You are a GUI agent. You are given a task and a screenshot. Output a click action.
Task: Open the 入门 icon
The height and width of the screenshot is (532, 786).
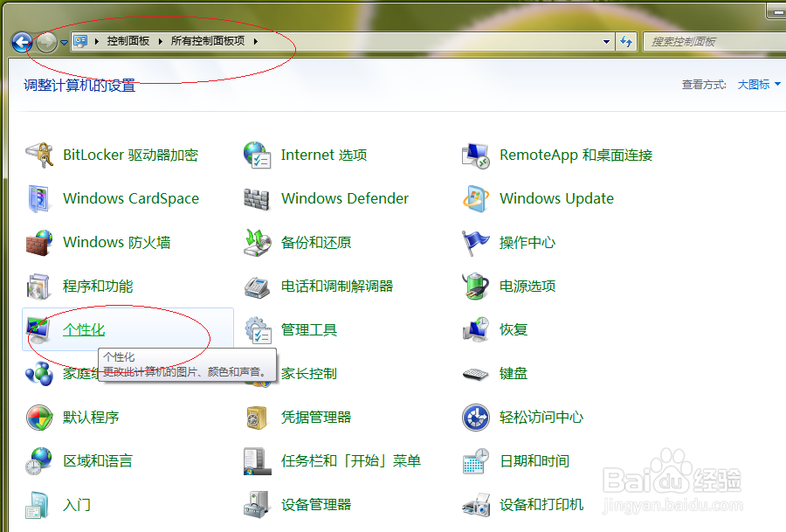[38, 505]
